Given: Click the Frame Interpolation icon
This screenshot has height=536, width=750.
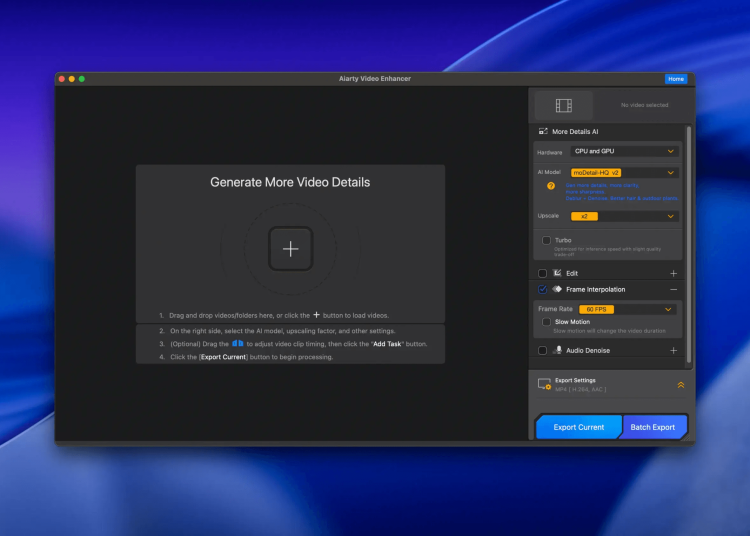Looking at the screenshot, I should coord(557,289).
